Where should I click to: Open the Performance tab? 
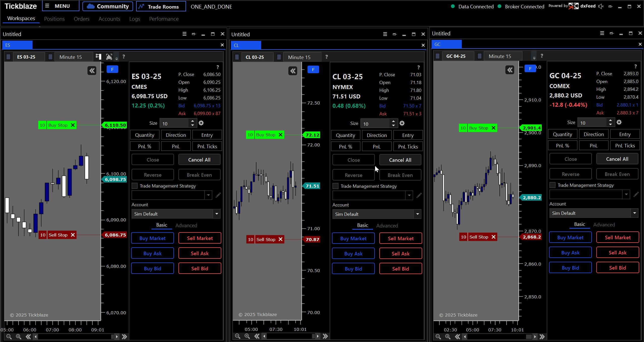(x=164, y=19)
